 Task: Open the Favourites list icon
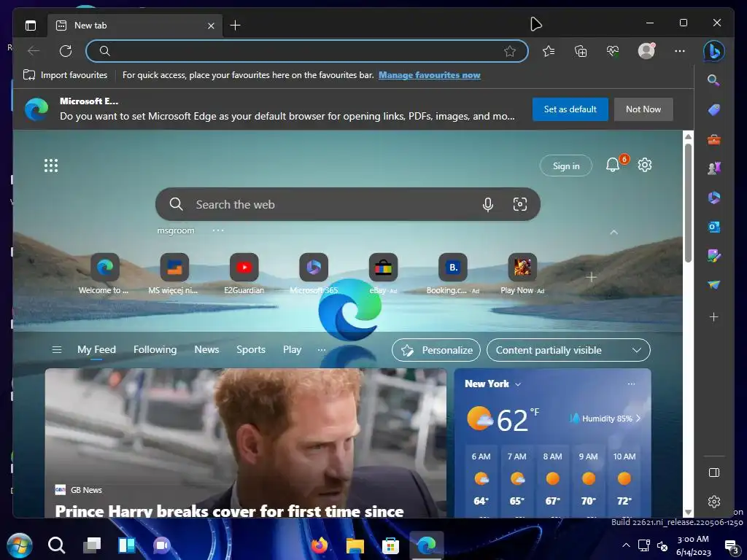pyautogui.click(x=549, y=51)
